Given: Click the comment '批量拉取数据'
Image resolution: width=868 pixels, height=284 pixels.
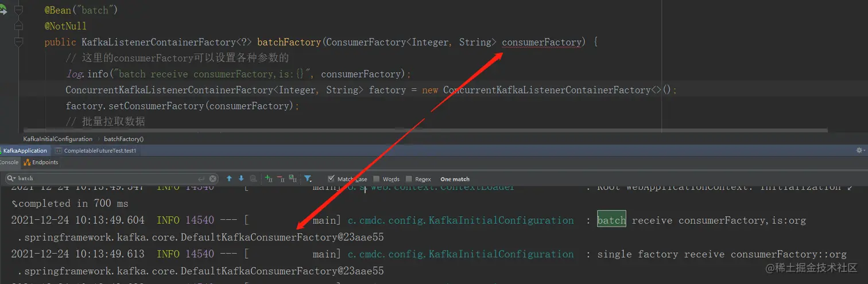Looking at the screenshot, I should coord(105,122).
